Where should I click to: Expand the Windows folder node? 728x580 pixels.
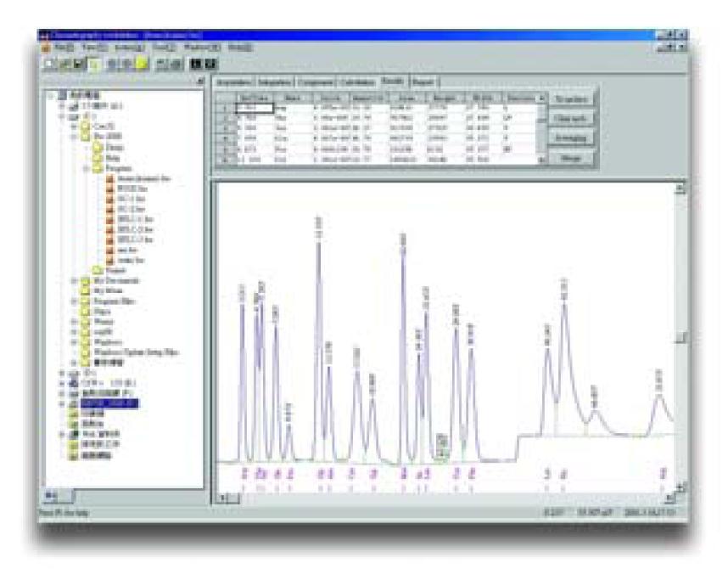75,342
